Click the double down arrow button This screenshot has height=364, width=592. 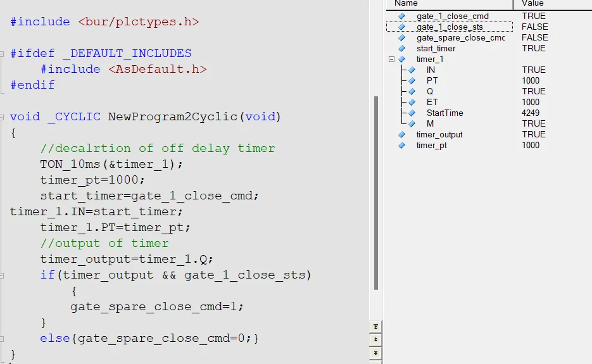coord(376,353)
